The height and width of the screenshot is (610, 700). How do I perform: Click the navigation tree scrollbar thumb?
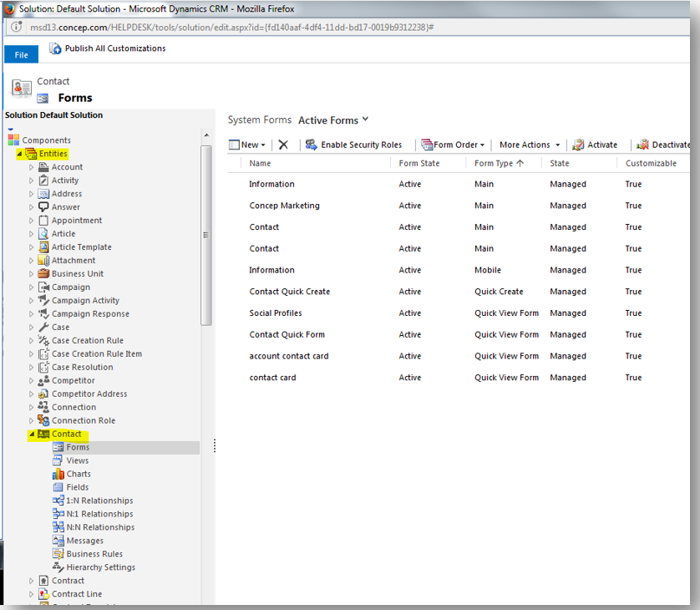[205, 236]
